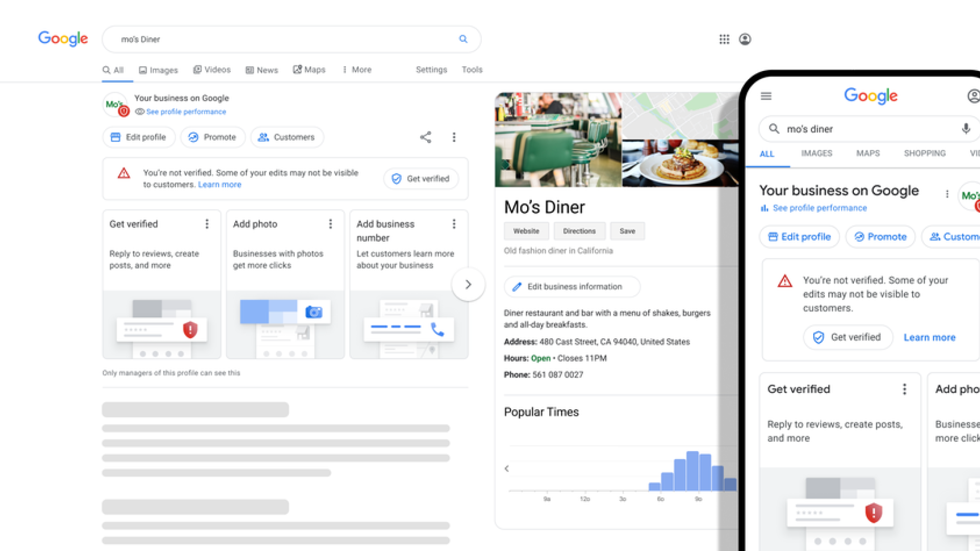Click the Mo's business logo avatar
Screen dimensions: 980x551
point(116,105)
